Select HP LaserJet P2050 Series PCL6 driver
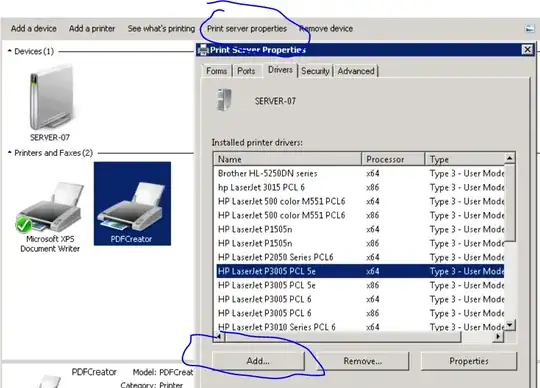Screen dimensions: 540x388 tap(360, 257)
